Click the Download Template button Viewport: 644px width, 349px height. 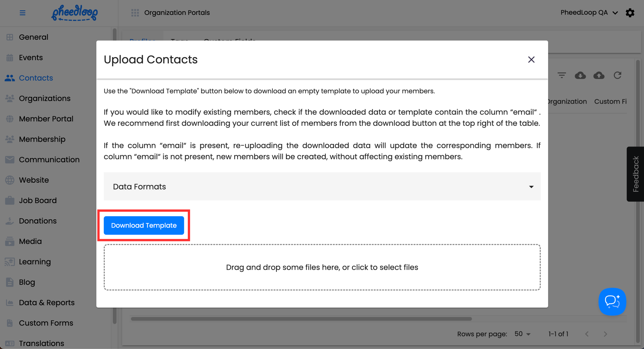pos(144,225)
